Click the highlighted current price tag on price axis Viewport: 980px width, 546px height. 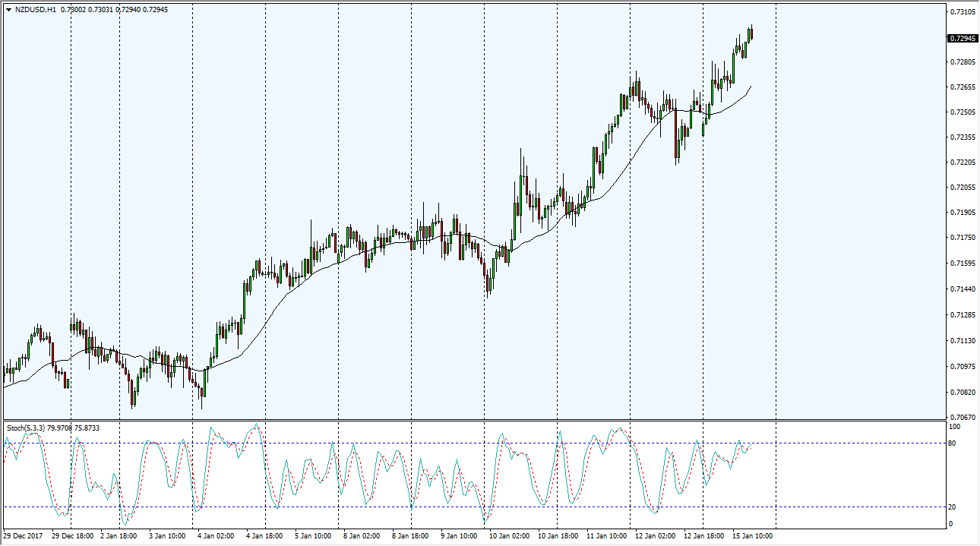click(963, 38)
